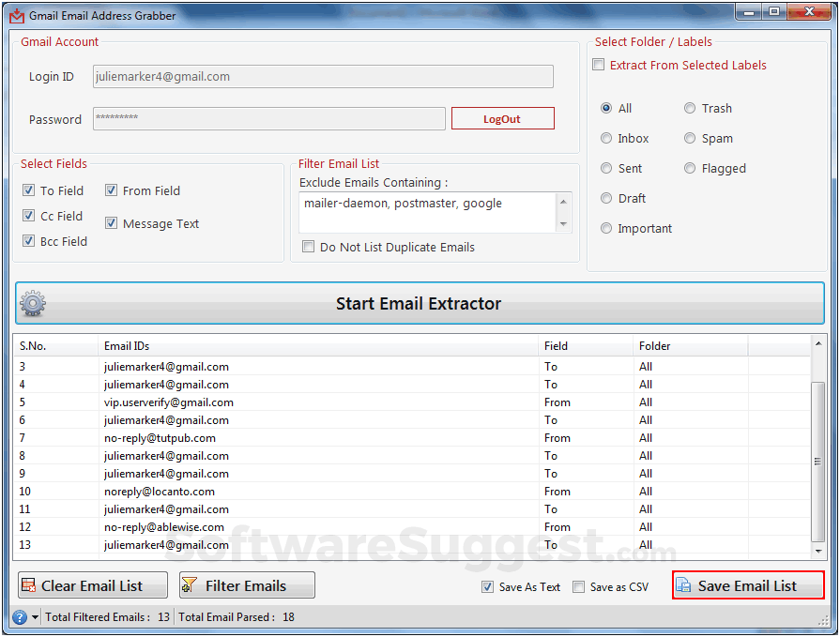Open the blue help question mark icon
The width and height of the screenshot is (840, 637).
pyautogui.click(x=20, y=617)
